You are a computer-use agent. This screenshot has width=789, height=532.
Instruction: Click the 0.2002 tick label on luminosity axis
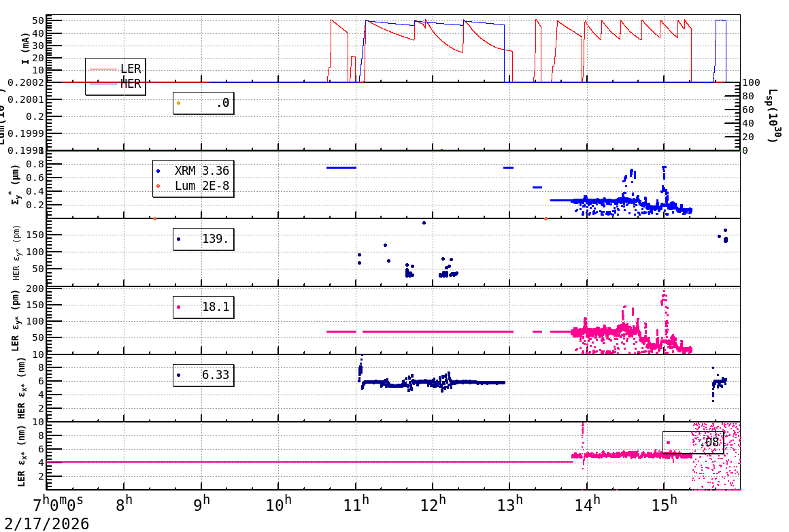25,82
